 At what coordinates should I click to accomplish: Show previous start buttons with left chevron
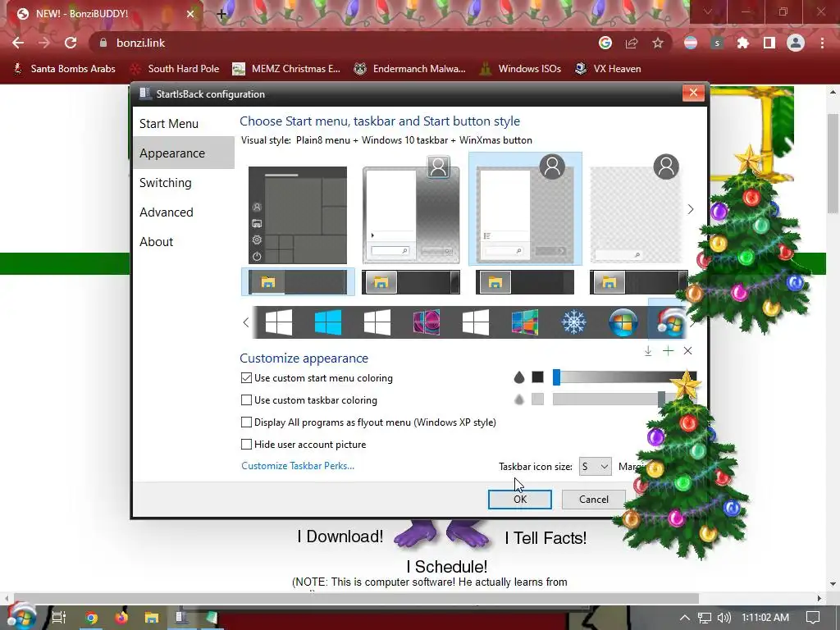246,322
